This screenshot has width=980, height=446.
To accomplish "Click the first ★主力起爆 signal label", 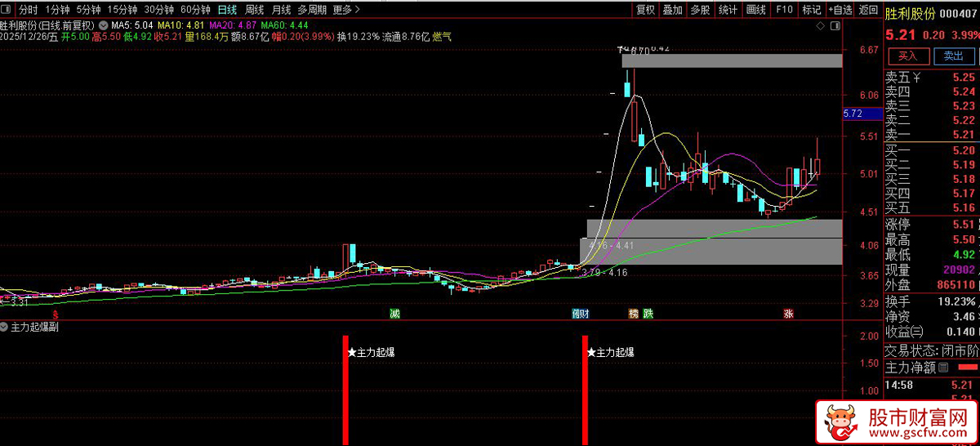I will click(372, 353).
